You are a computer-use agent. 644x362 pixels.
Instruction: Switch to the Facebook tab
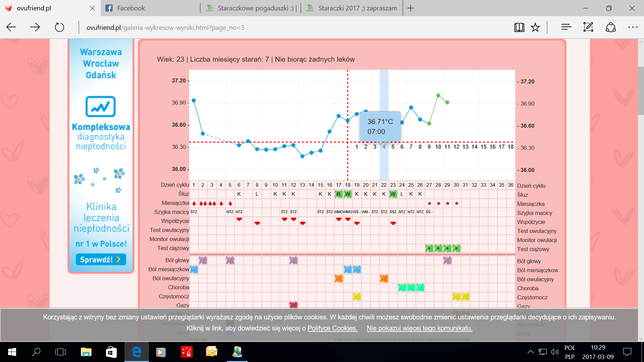[131, 8]
